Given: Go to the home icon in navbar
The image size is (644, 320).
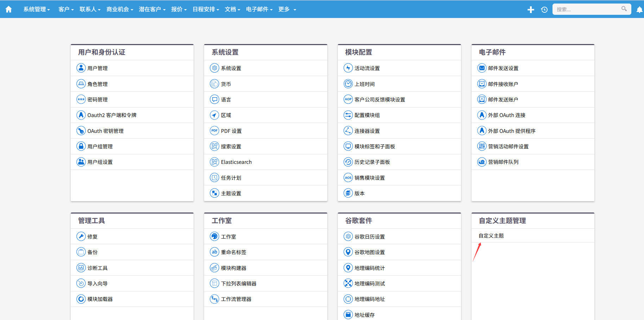Looking at the screenshot, I should click(9, 10).
